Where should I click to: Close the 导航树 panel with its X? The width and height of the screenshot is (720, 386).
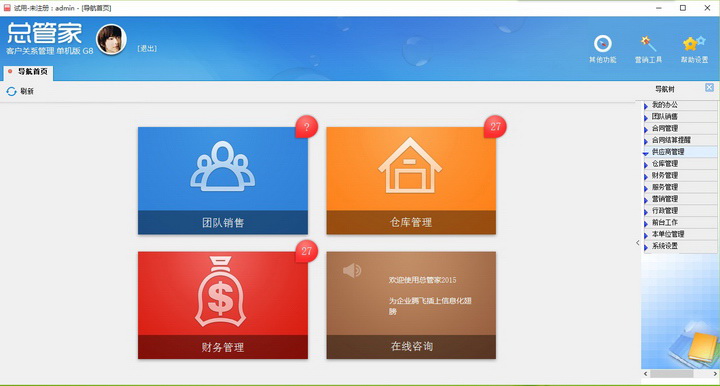tap(709, 87)
